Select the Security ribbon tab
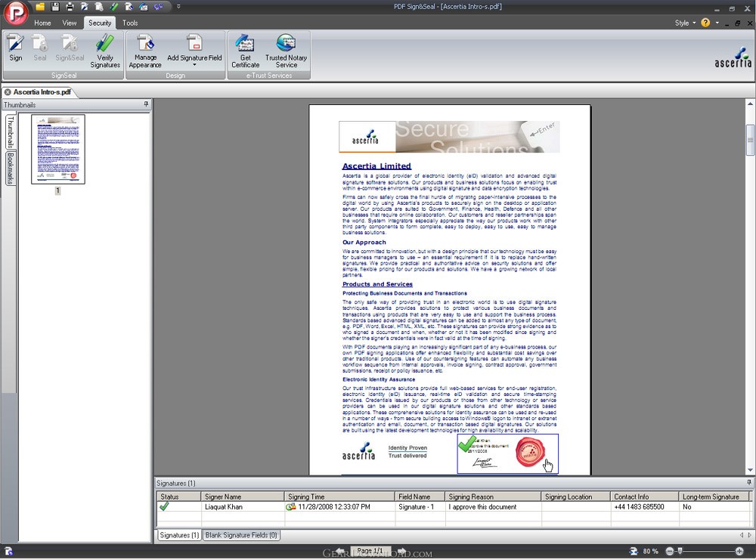Viewport: 756px width, 560px height. [100, 23]
